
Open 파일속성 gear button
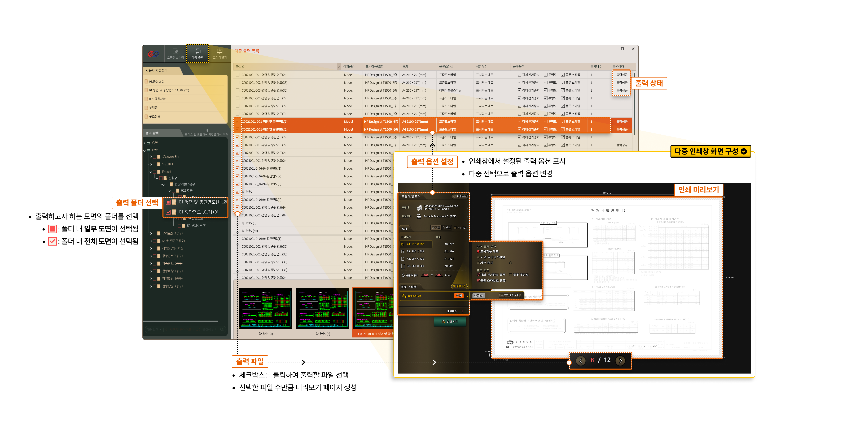[460, 196]
